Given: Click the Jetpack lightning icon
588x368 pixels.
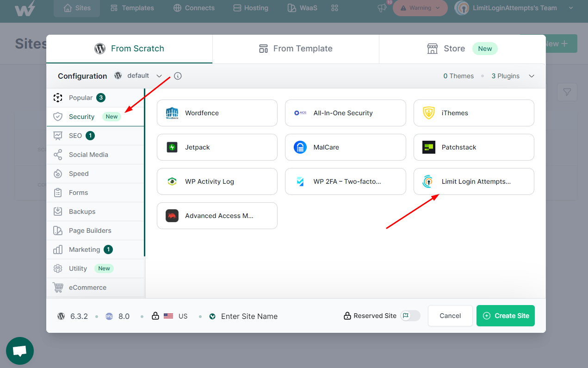Looking at the screenshot, I should 172,147.
